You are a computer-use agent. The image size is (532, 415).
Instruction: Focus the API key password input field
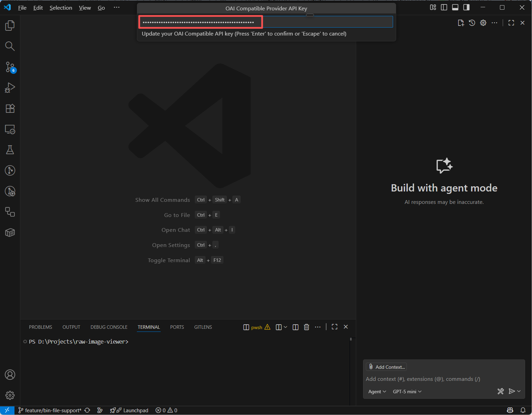click(266, 22)
